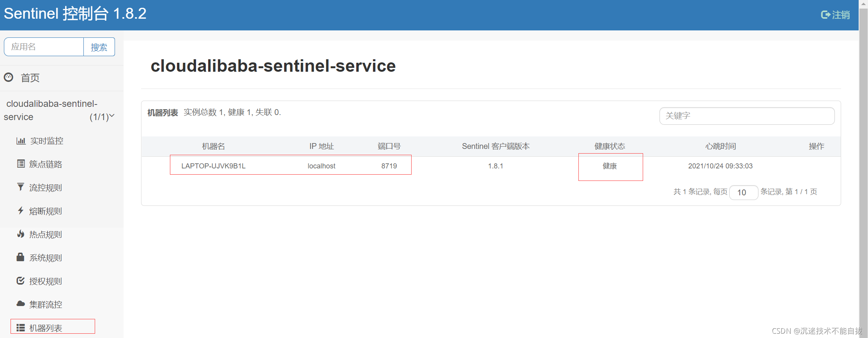Collapse the cloudalibaba-sentinel-service chevron
The height and width of the screenshot is (338, 868).
tap(112, 116)
